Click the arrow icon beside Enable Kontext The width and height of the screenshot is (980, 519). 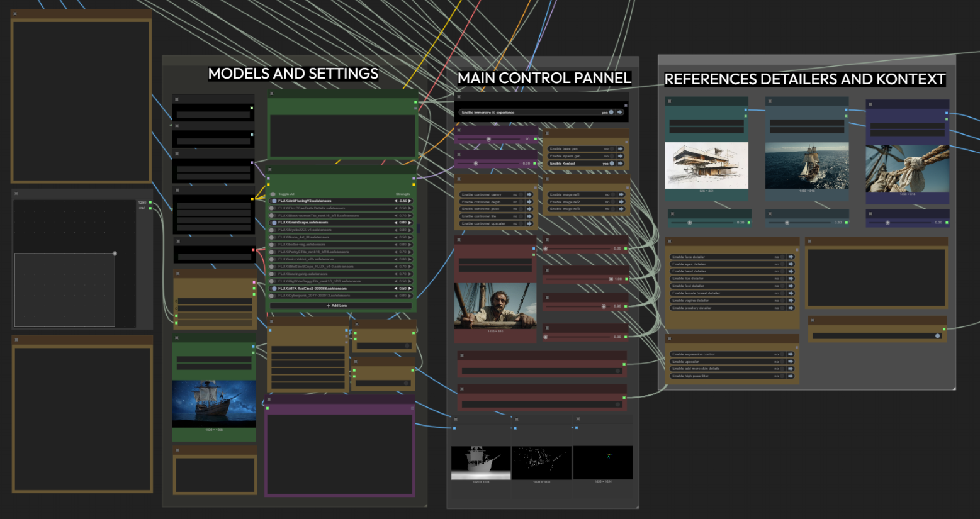(620, 164)
